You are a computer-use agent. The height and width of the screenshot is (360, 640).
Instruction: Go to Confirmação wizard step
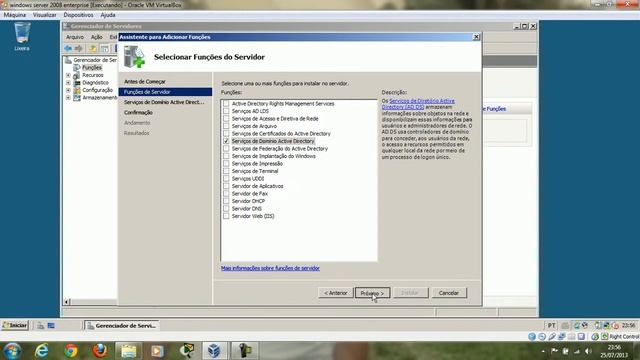tap(138, 112)
